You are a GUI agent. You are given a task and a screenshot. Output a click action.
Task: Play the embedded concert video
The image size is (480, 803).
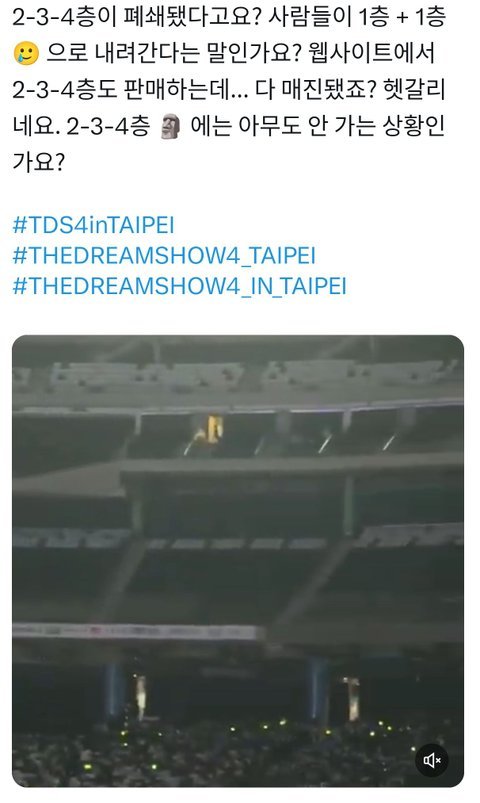pos(238,561)
